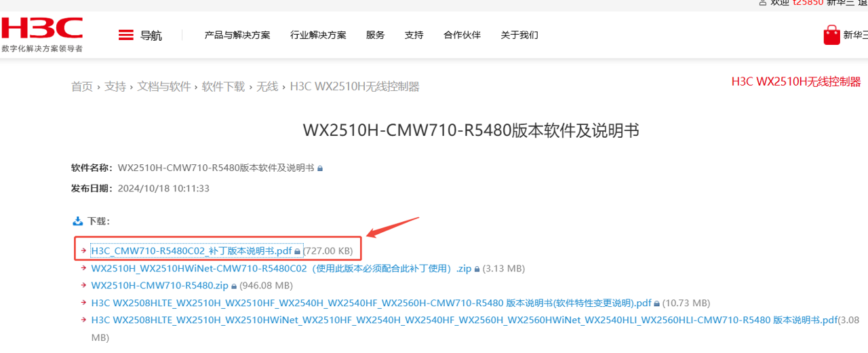Image resolution: width=868 pixels, height=353 pixels.
Task: Open 合作伙伴 menu item
Action: [x=462, y=35]
